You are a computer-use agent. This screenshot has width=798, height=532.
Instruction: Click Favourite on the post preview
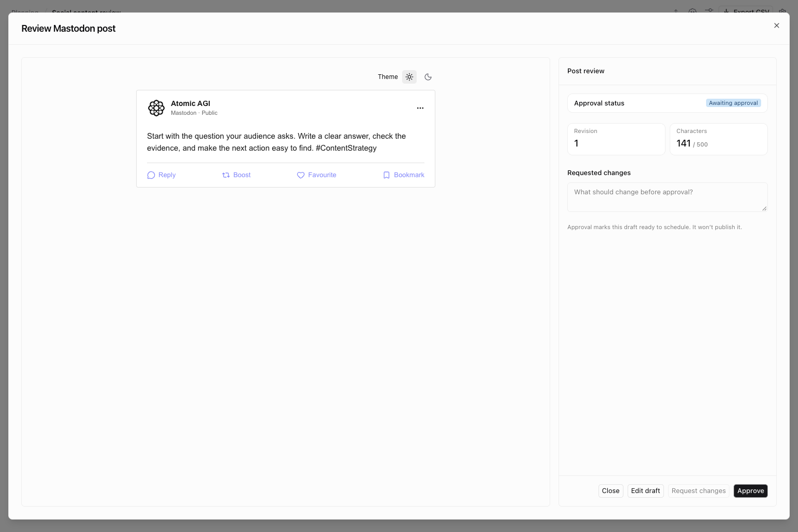point(316,175)
